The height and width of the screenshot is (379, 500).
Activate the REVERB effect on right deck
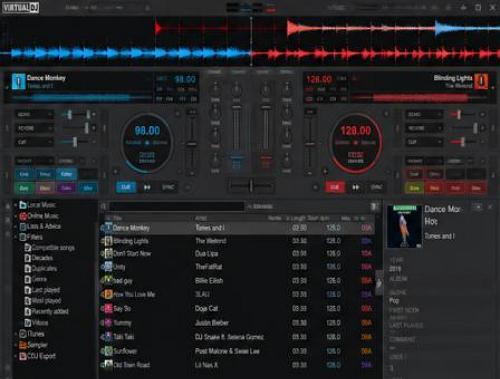coord(482,128)
